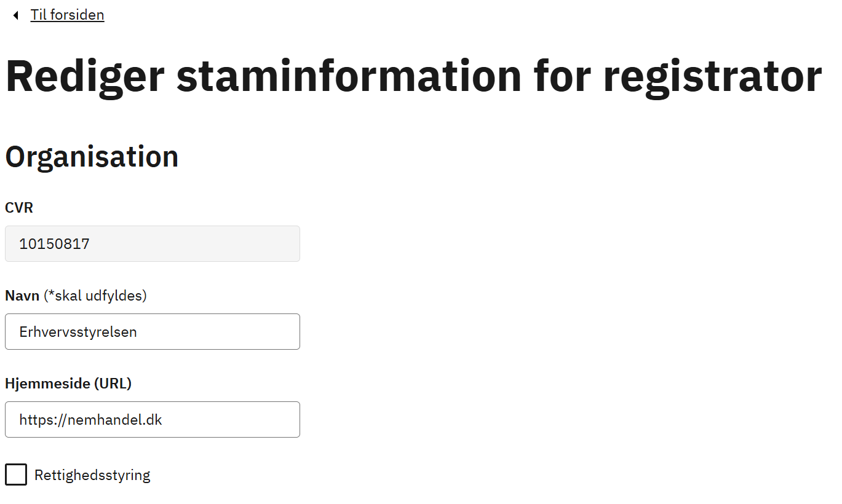This screenshot has height=504, width=842.
Task: Click the word Rediger in the title
Action: coord(85,76)
